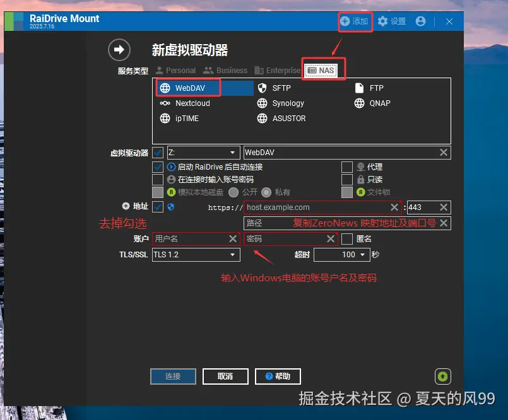Select the 私有 radio button
The width and height of the screenshot is (508, 420).
coord(266,192)
